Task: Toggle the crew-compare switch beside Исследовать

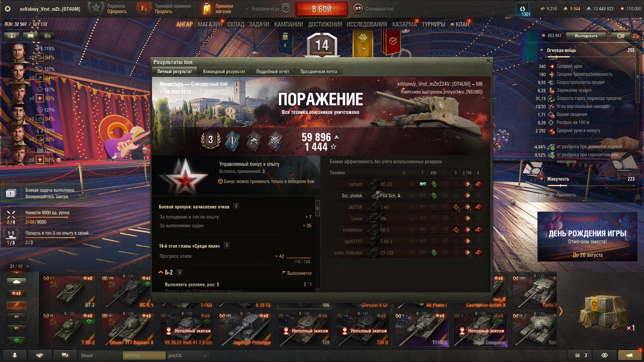Action: click(621, 36)
